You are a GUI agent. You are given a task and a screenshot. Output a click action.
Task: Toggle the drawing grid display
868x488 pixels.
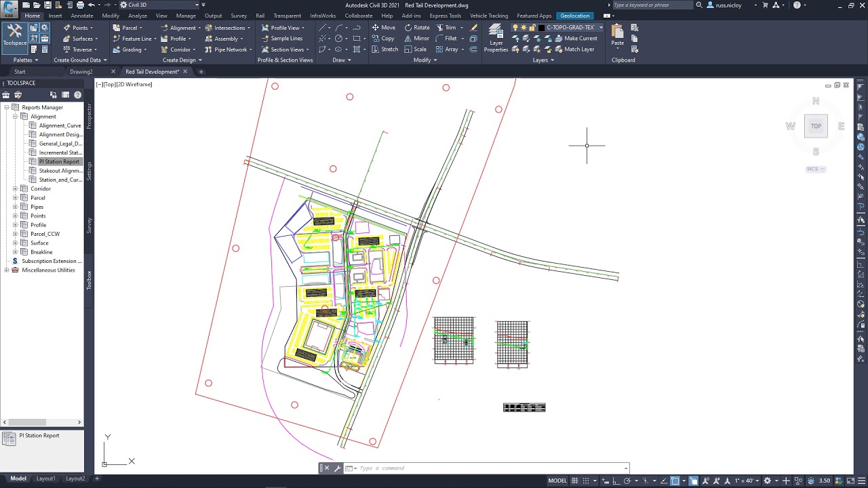pos(575,481)
